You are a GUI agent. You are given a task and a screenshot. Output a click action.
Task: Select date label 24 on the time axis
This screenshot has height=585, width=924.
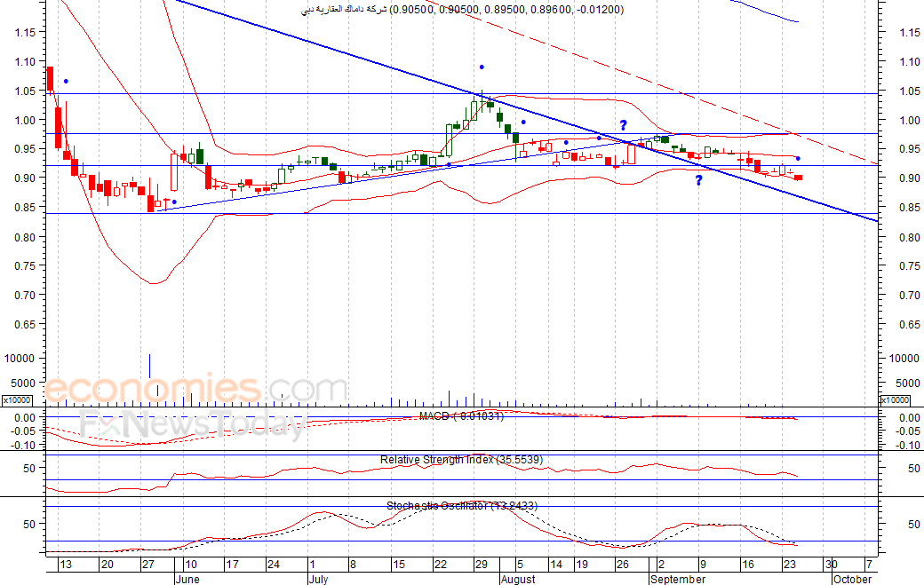[x=274, y=565]
